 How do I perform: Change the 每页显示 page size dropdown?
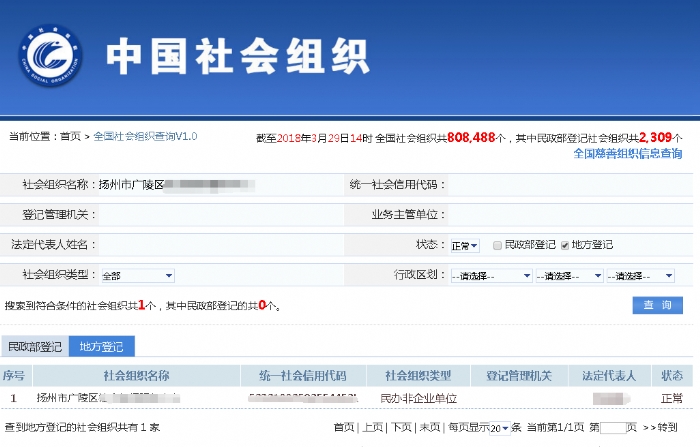coord(498,428)
